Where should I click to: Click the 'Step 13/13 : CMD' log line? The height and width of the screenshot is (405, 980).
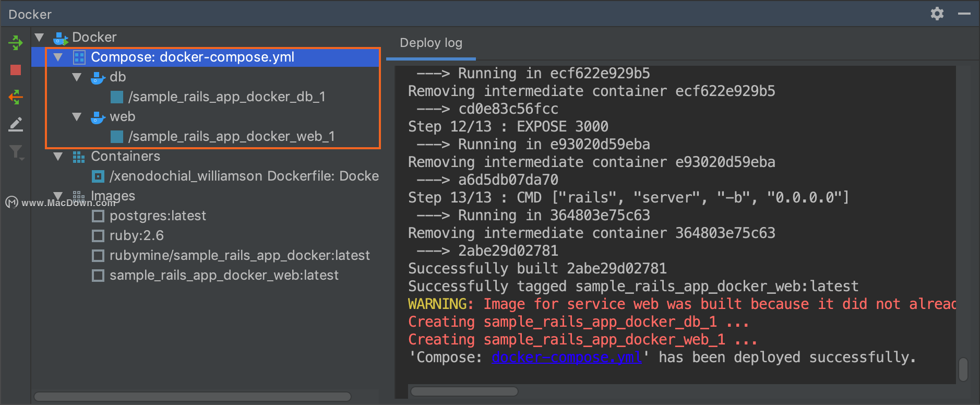pyautogui.click(x=629, y=198)
